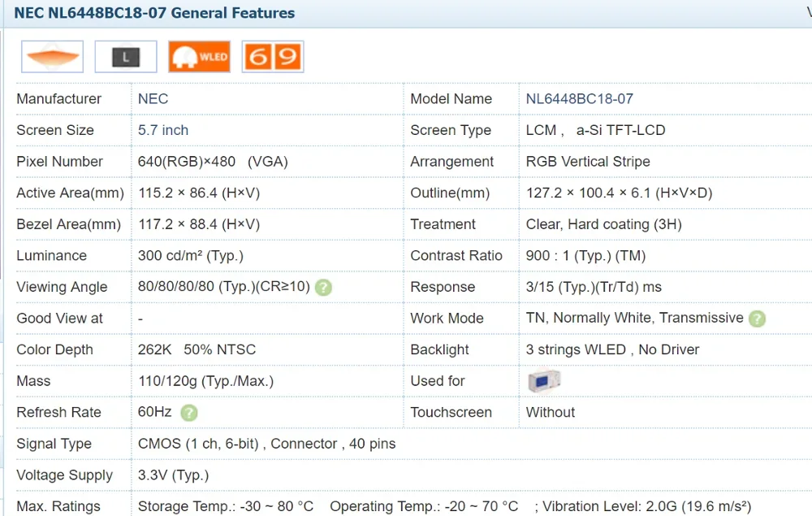Open the NL6448BC18-07 model name link
The width and height of the screenshot is (812, 516).
click(x=579, y=99)
